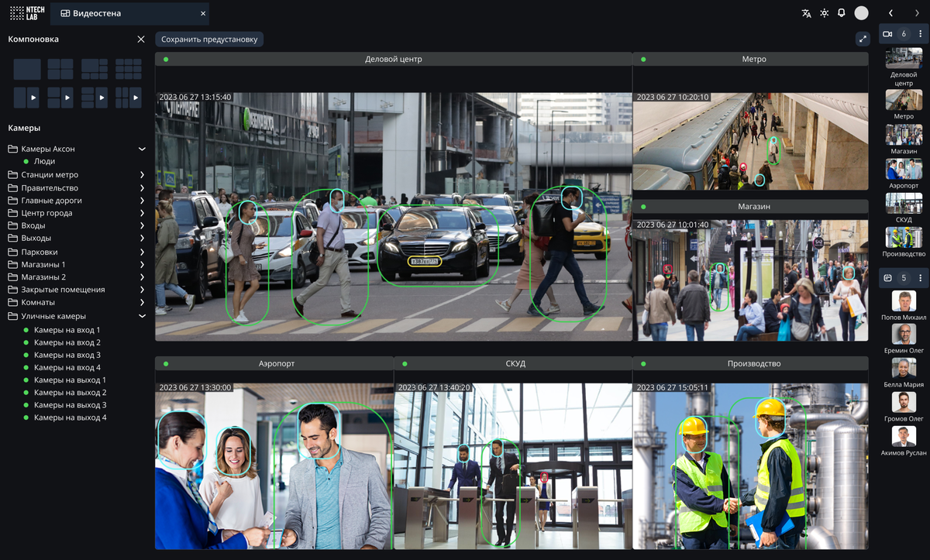This screenshot has width=930, height=560.
Task: Collapse the Уличные камеры folder
Action: tap(142, 316)
